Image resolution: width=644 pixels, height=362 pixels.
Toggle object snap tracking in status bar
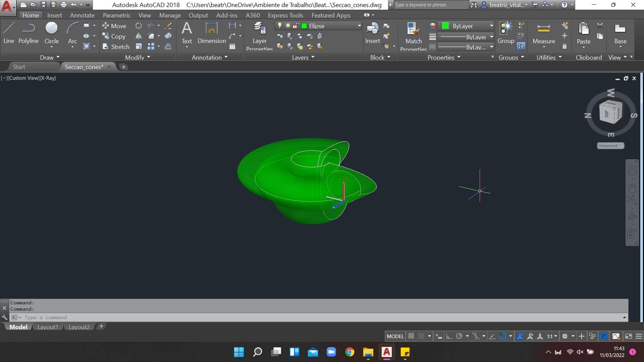click(x=492, y=336)
